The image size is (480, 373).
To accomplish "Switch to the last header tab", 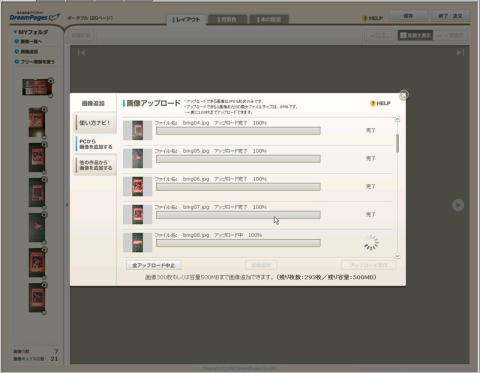I will pyautogui.click(x=269, y=20).
